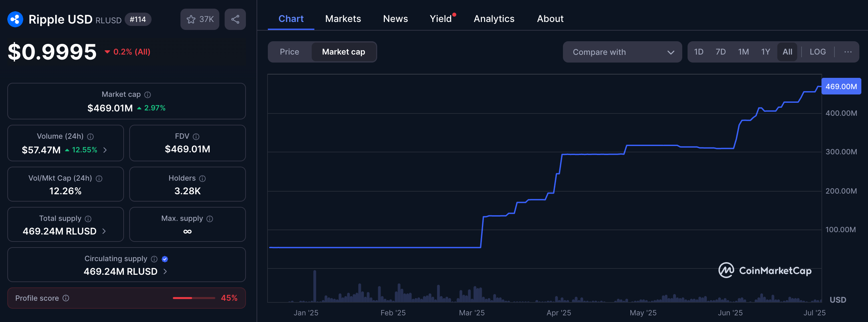868x322 pixels.
Task: Show Volume (24h) info icon
Action: pyautogui.click(x=90, y=137)
